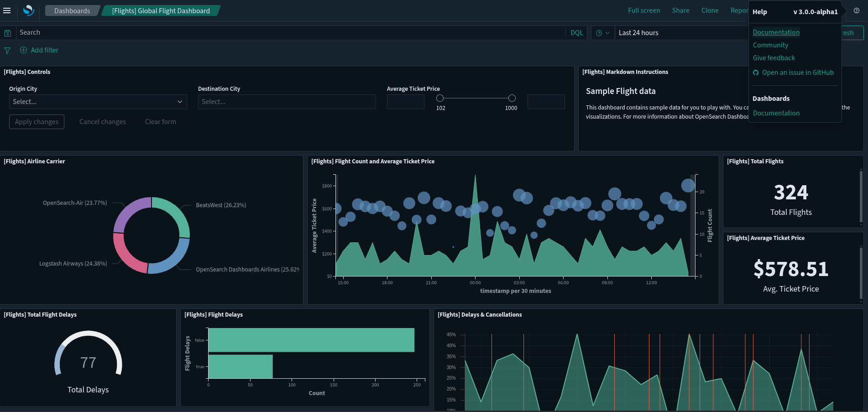
Task: Expand the time picker chevron dropdown
Action: tap(608, 32)
